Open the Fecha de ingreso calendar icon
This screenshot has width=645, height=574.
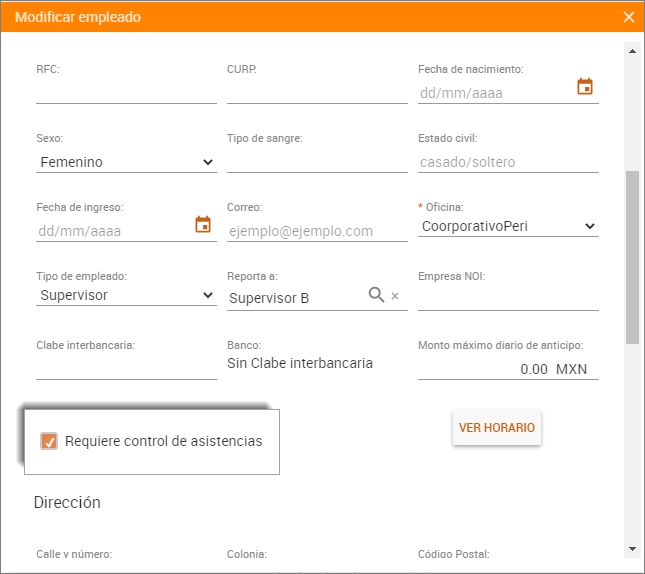point(203,225)
